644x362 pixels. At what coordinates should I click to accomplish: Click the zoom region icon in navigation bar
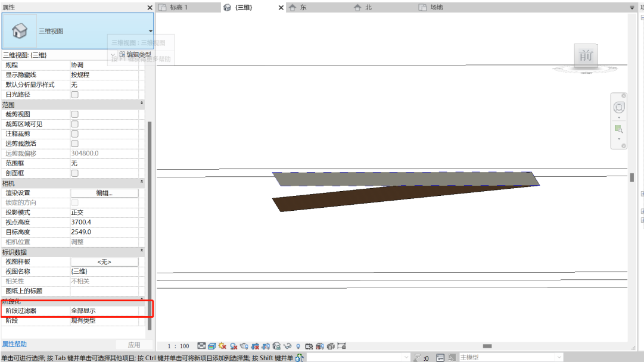(618, 130)
